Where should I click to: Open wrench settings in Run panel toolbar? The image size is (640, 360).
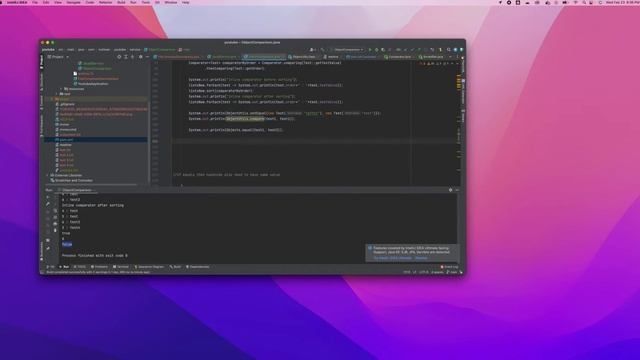coord(48,204)
